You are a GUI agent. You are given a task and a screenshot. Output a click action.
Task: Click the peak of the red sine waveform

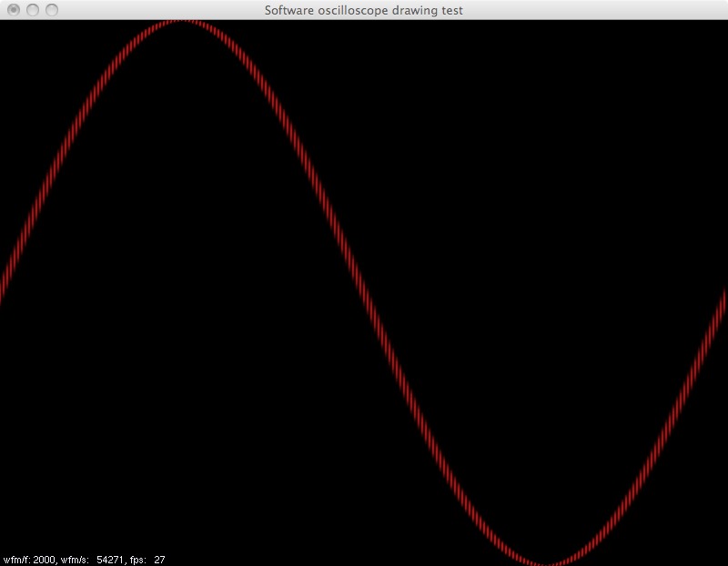click(x=181, y=21)
